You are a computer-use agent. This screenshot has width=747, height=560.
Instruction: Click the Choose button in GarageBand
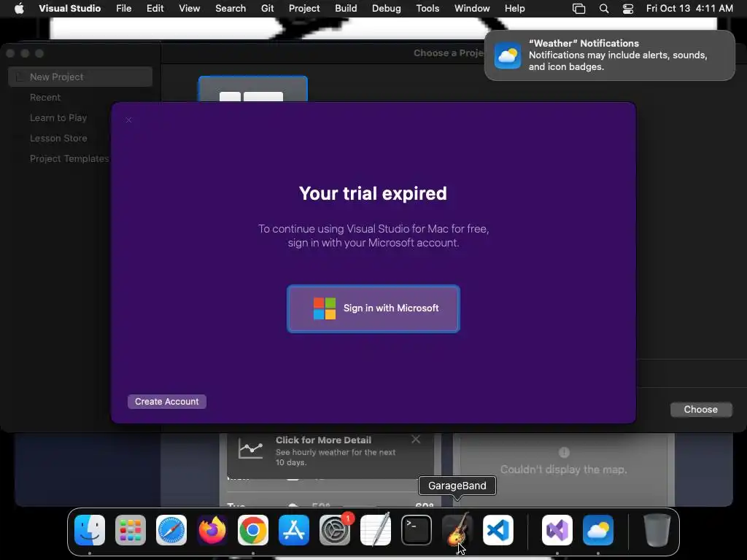(x=701, y=410)
